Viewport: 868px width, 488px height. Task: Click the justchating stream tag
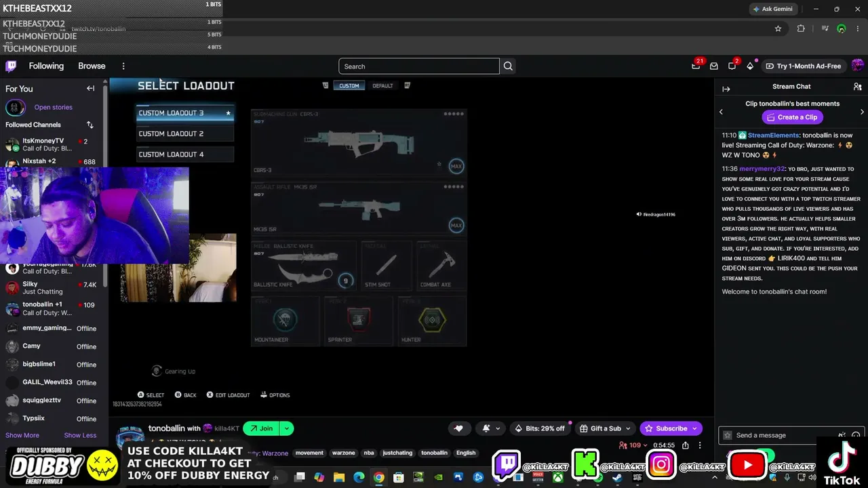point(397,453)
